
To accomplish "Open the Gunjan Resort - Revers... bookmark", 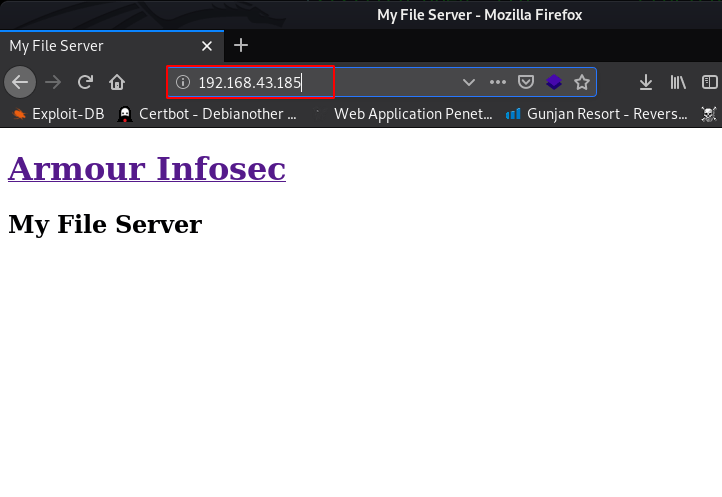I will pos(597,114).
